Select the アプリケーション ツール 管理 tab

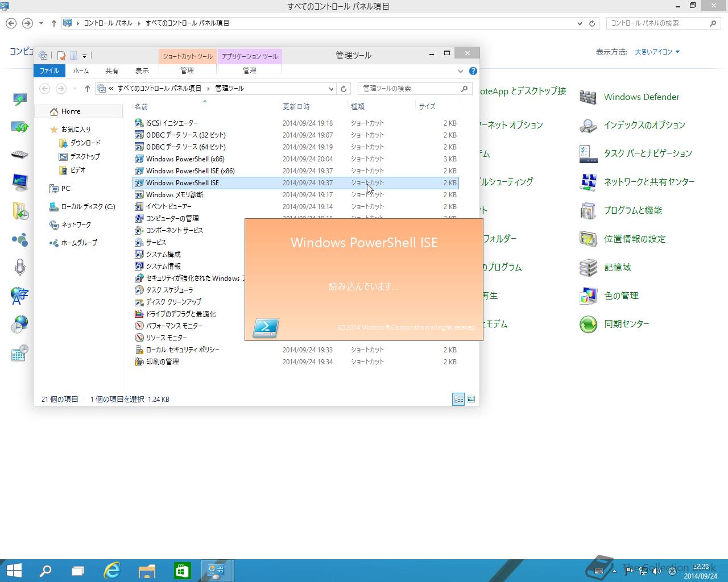(x=250, y=71)
